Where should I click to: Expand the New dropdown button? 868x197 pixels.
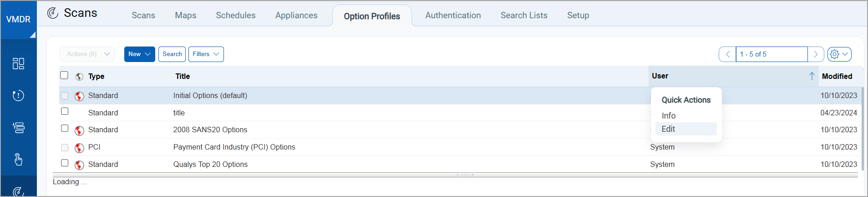point(139,54)
